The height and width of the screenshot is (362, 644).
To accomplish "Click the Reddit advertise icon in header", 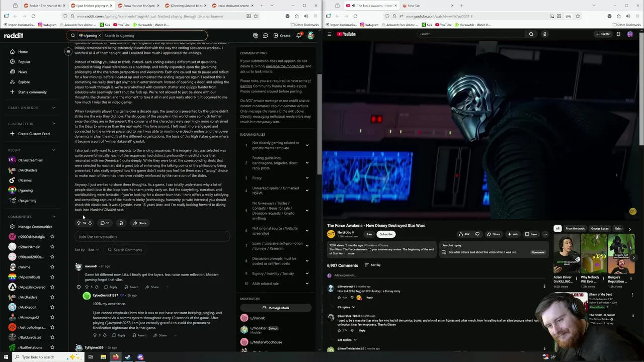I will (x=256, y=36).
